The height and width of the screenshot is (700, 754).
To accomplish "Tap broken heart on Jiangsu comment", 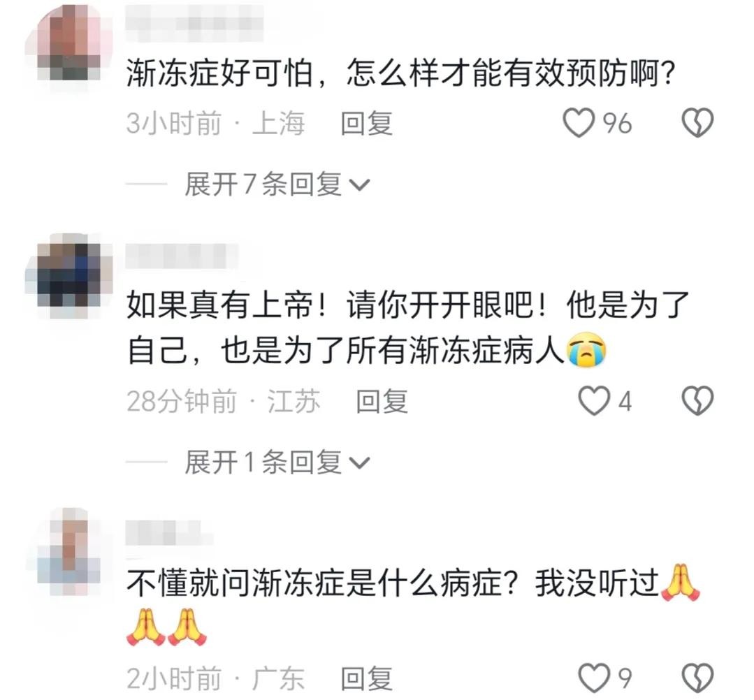I will point(697,401).
